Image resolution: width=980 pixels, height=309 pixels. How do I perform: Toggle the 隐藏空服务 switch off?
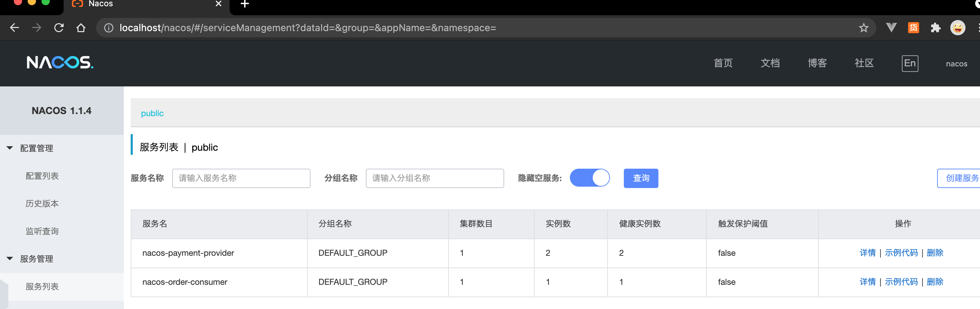(x=590, y=178)
